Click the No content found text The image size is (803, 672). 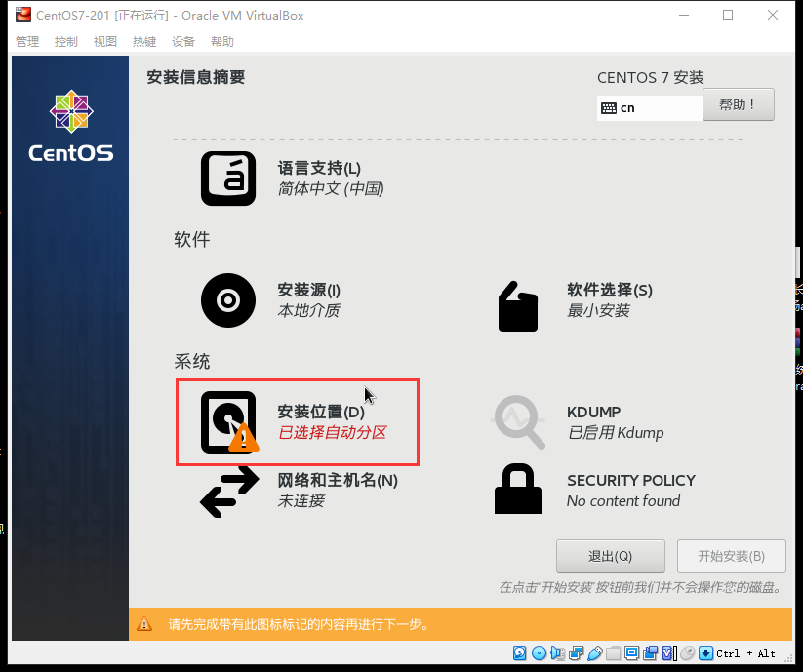coord(623,500)
